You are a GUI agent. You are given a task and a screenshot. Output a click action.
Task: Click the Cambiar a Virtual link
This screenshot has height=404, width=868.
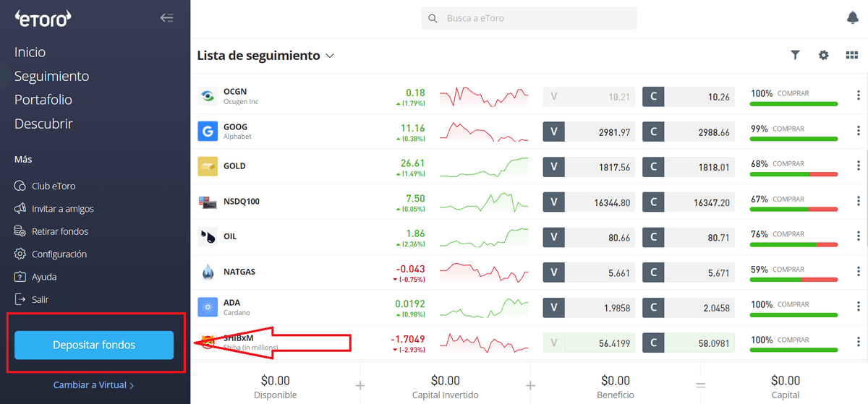click(93, 385)
